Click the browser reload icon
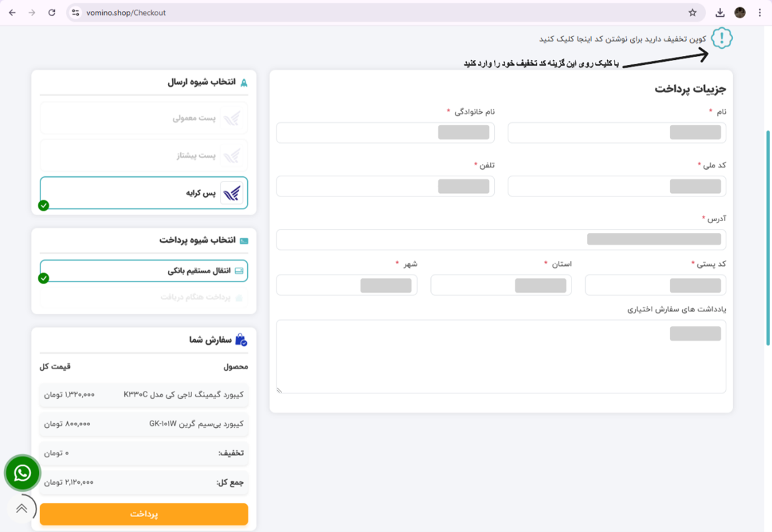This screenshot has width=772, height=532. pyautogui.click(x=52, y=12)
